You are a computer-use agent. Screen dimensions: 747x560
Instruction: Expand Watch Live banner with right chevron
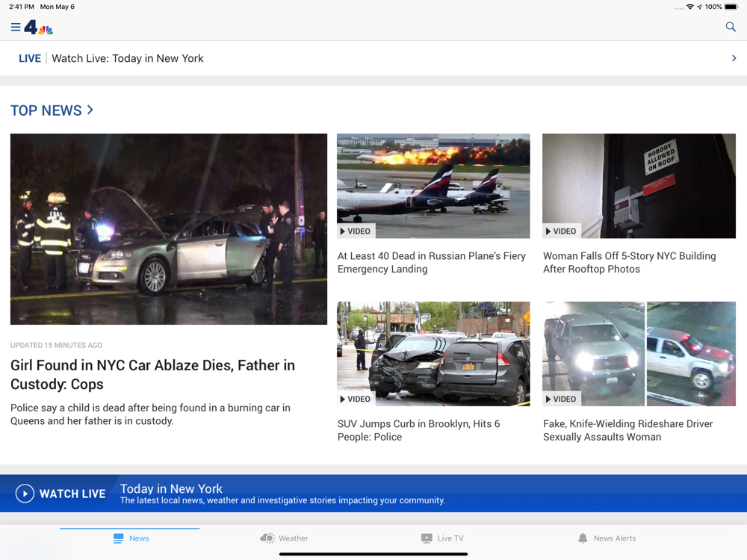[x=734, y=58]
